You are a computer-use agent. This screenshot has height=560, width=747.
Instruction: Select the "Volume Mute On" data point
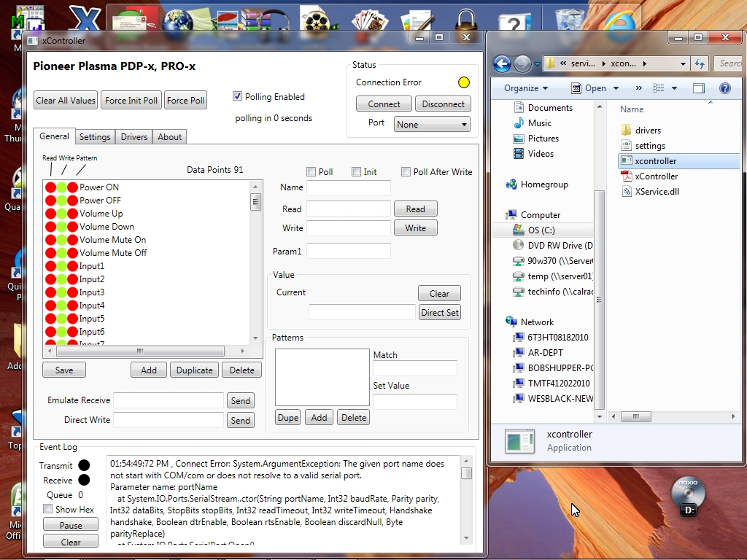(x=112, y=239)
